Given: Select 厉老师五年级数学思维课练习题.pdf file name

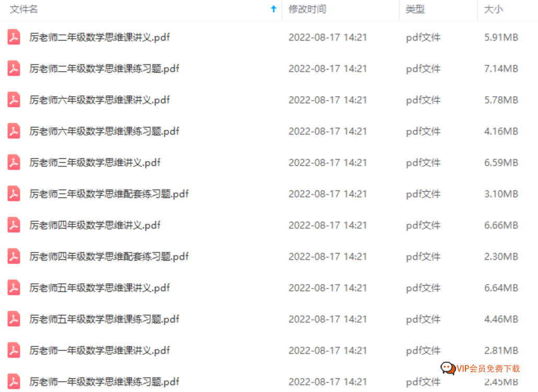Looking at the screenshot, I should pyautogui.click(x=104, y=319).
